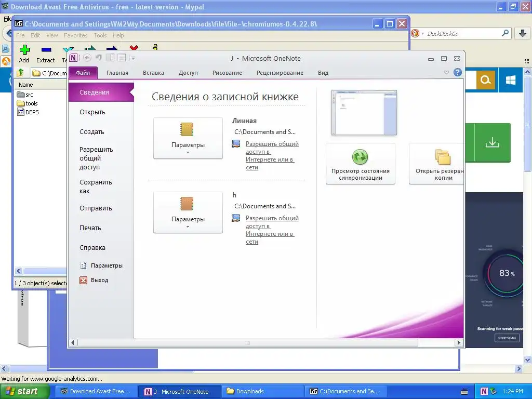Click the OneNote scrollbar right arrow
532x399 pixels.
pyautogui.click(x=459, y=343)
